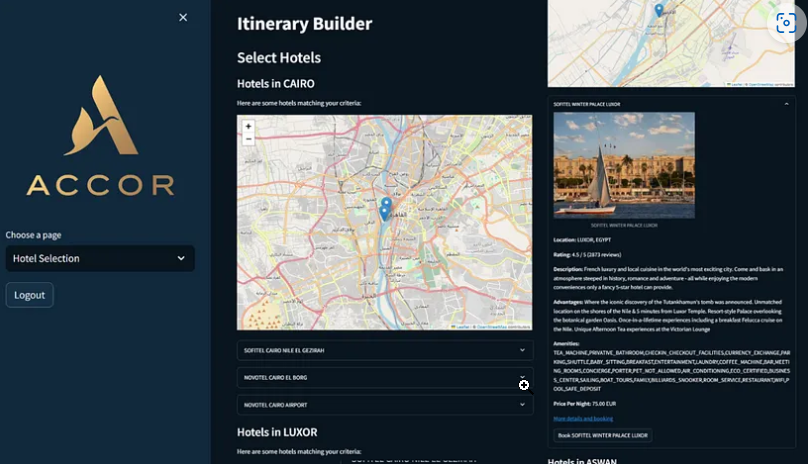Image resolution: width=808 pixels, height=464 pixels.
Task: Select the Hotels in CAIRO heading
Action: (276, 84)
